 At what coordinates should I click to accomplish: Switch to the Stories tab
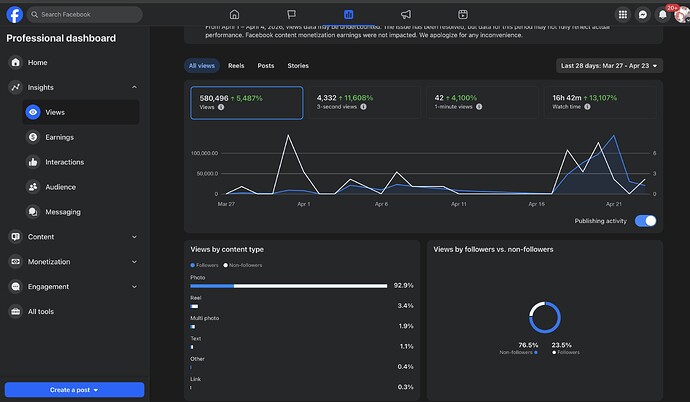click(298, 66)
